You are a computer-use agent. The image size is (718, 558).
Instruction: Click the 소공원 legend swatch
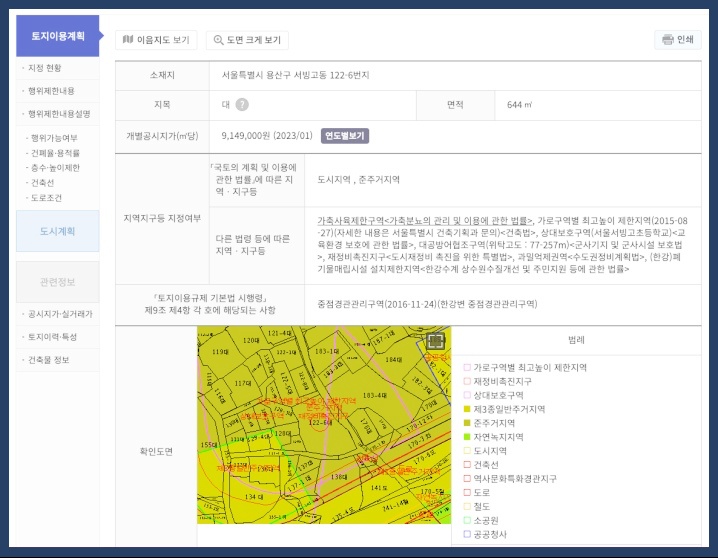(467, 520)
